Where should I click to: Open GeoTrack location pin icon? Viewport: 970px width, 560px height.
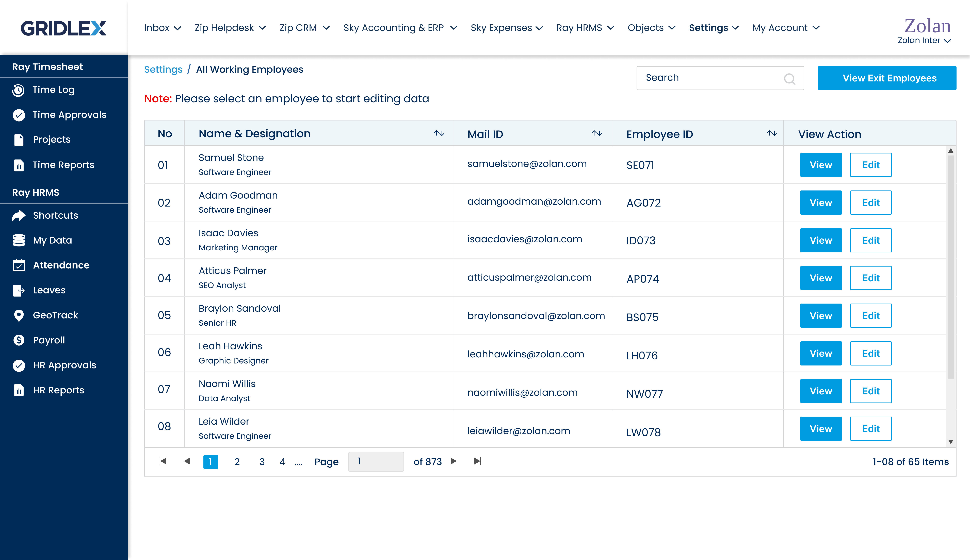[19, 315]
